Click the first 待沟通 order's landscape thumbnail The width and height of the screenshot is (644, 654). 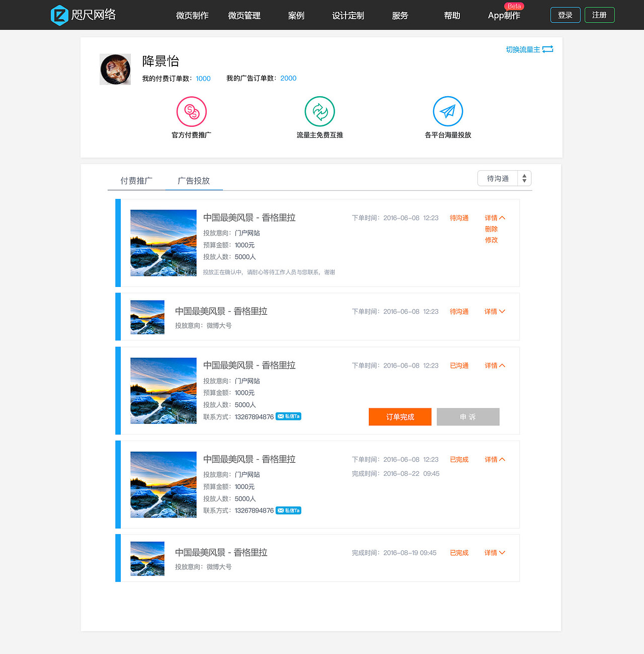pyautogui.click(x=164, y=243)
